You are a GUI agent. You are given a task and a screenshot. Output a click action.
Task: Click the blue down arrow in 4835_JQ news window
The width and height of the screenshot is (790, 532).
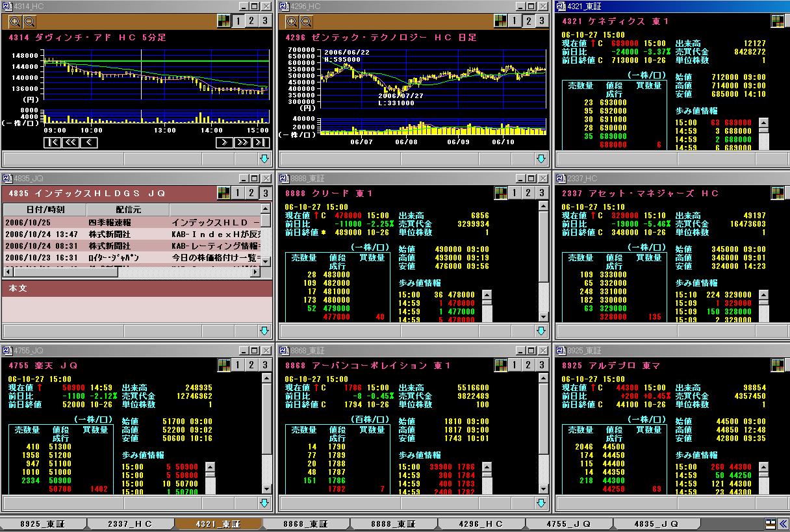pyautogui.click(x=265, y=331)
